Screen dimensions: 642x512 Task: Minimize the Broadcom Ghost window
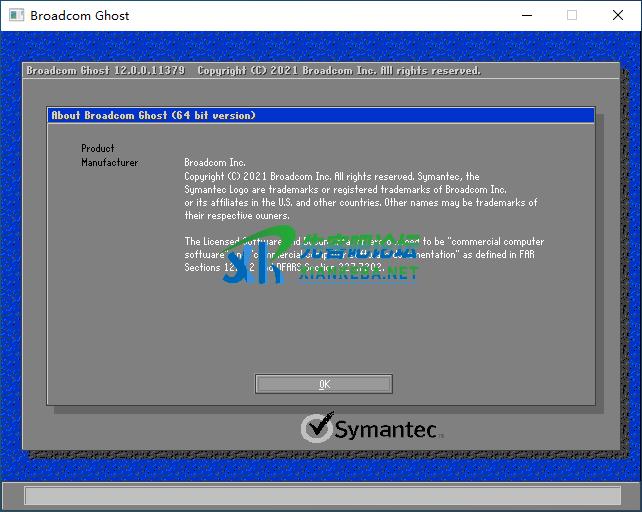click(x=525, y=15)
